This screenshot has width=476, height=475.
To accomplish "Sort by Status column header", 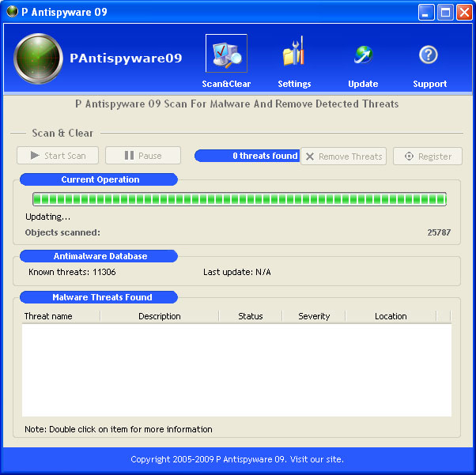I will (250, 316).
